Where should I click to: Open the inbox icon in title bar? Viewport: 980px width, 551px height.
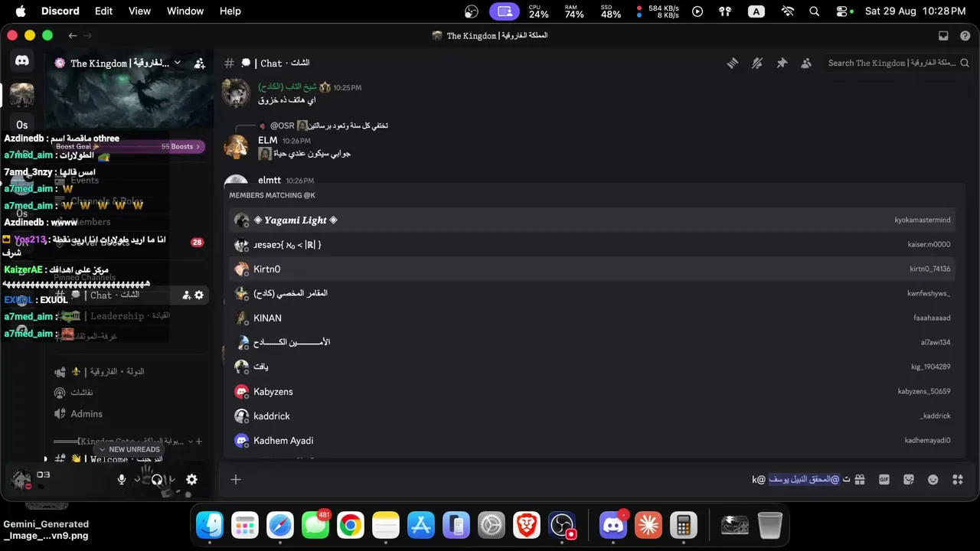point(943,35)
